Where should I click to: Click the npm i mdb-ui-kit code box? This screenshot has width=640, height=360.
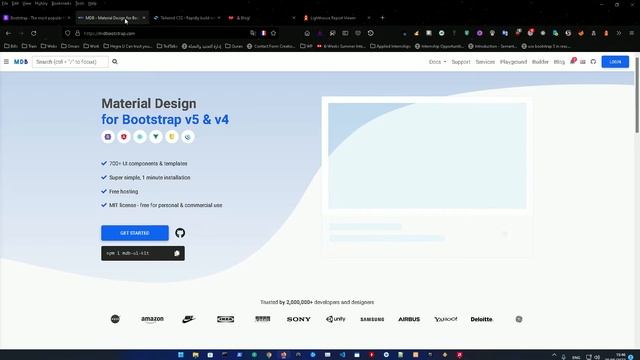143,253
